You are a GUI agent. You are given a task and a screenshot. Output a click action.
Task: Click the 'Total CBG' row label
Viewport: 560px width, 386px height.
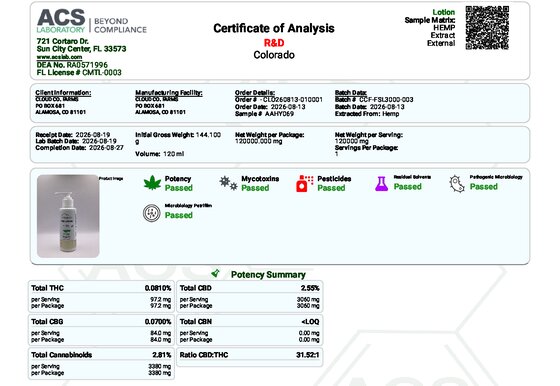[x=47, y=322]
